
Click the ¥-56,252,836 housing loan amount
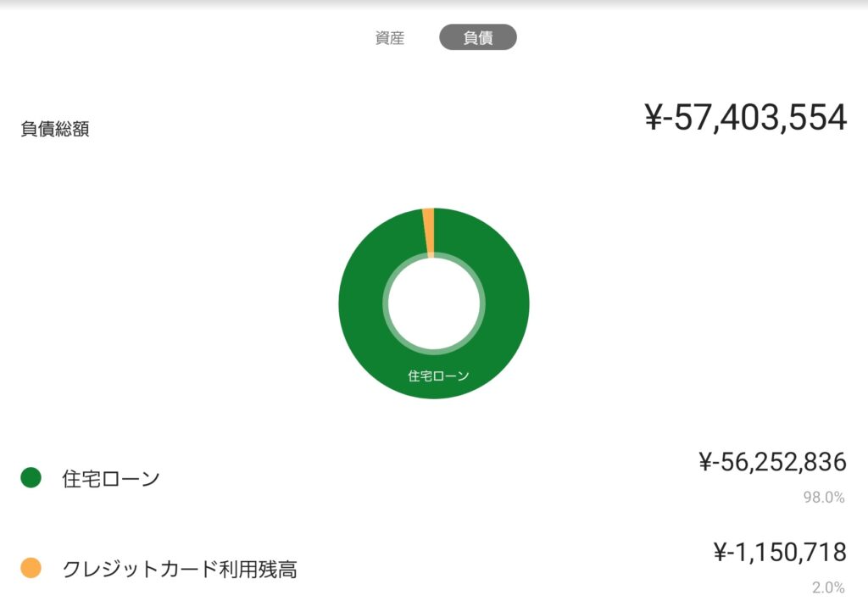click(x=772, y=462)
